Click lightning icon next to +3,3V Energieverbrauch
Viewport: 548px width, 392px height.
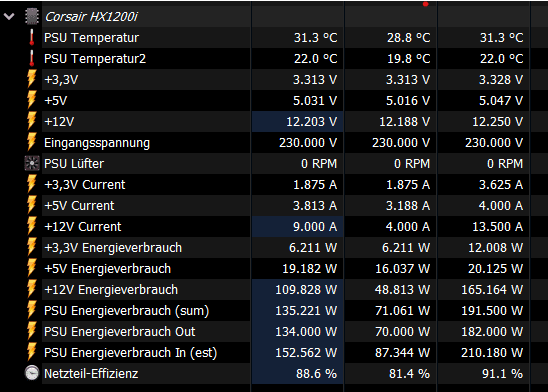tap(31, 247)
